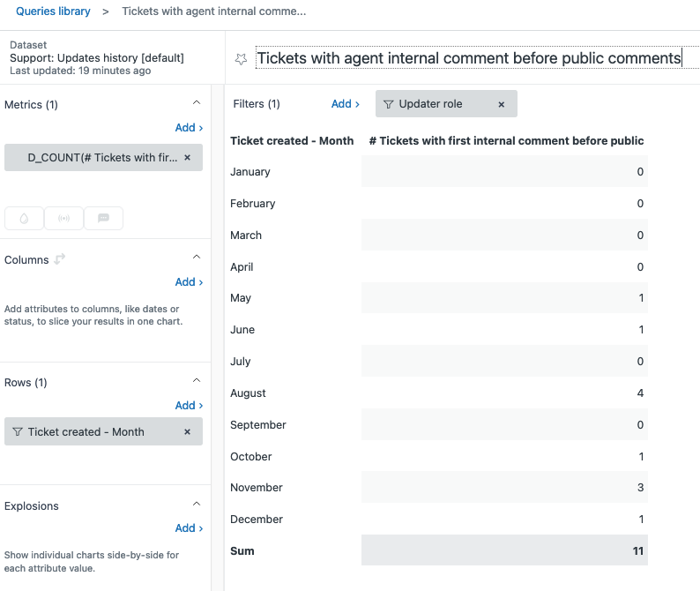Screen dimensions: 700x591
Task: Click the funnel icon on Updater role filter
Action: point(389,104)
